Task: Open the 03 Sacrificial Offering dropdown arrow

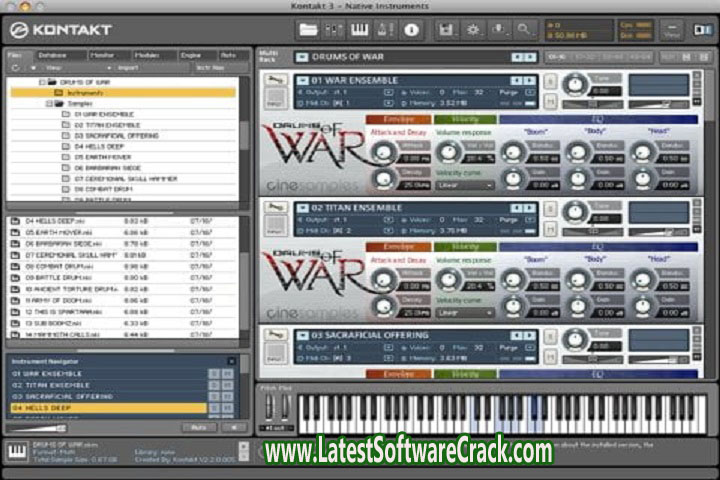Action: tap(302, 335)
